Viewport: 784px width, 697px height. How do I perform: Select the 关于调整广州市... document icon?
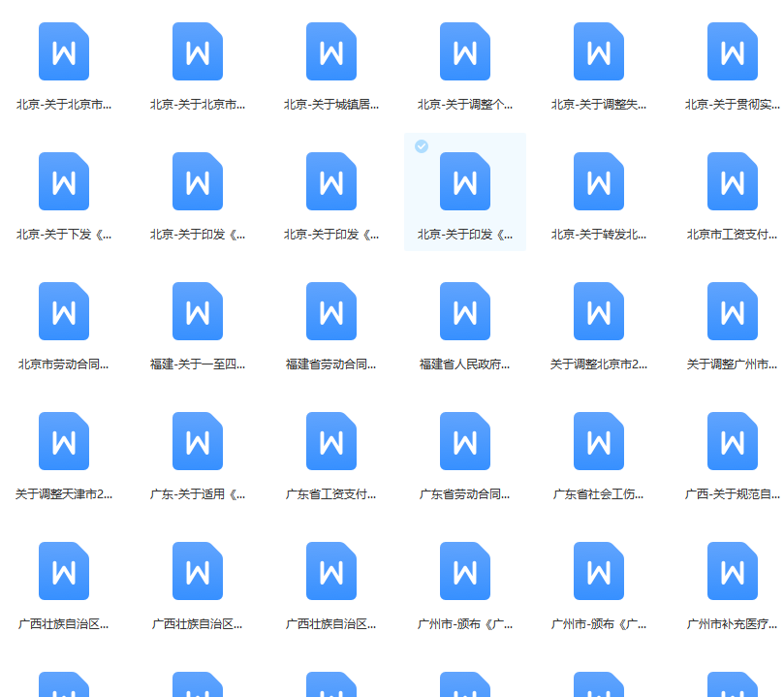tap(733, 311)
